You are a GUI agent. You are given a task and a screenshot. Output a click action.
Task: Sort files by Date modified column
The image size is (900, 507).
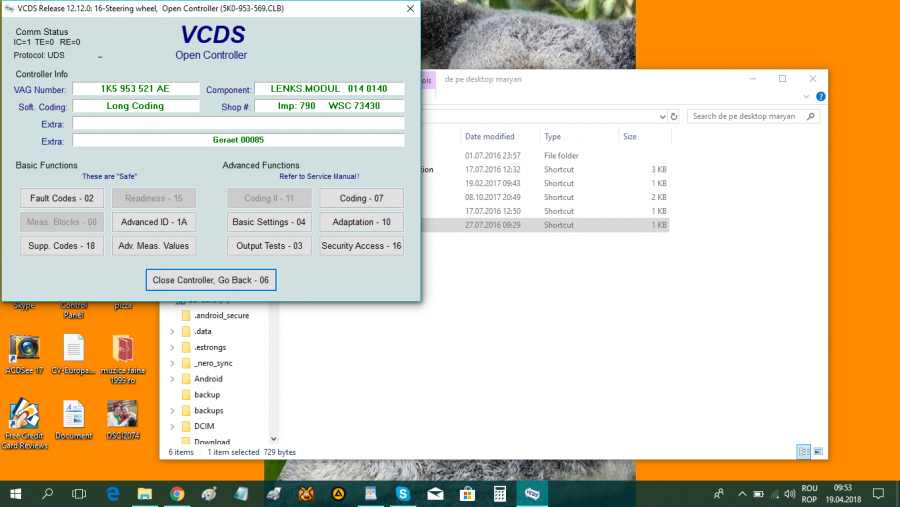[x=490, y=136]
